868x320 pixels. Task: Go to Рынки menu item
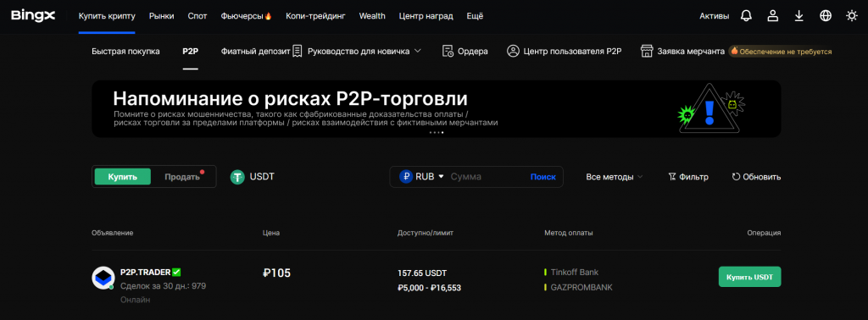click(x=162, y=16)
